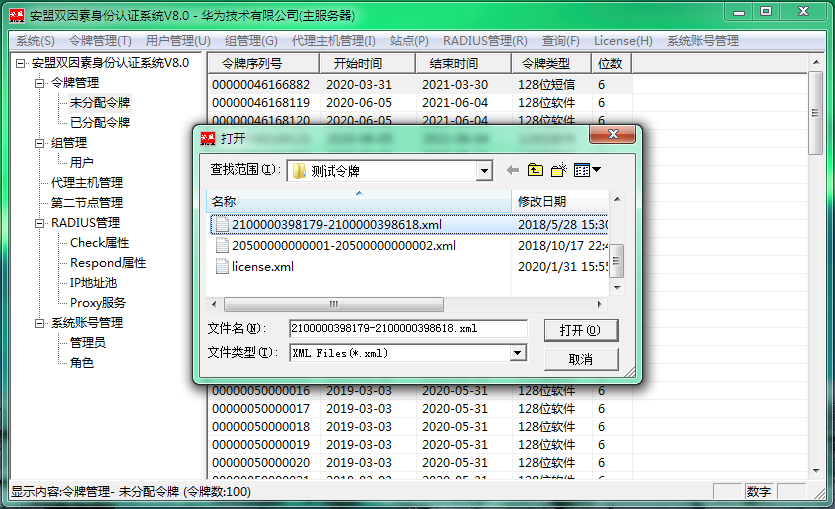Open the 查询(F) menu
This screenshot has height=509, width=835.
point(560,41)
